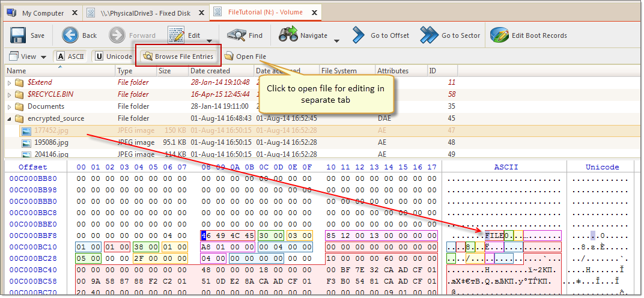The image size is (644, 298).
Task: Open the Navigate dropdown arrow
Action: pyautogui.click(x=336, y=41)
